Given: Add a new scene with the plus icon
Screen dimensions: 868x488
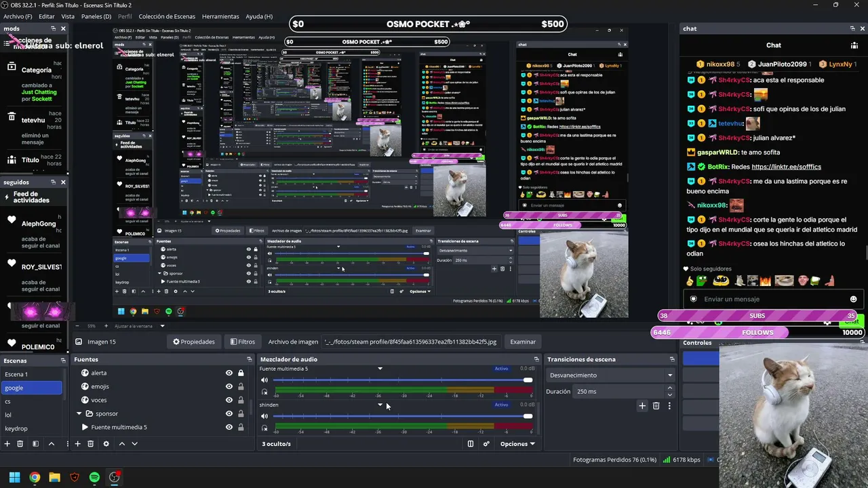Looking at the screenshot, I should point(7,444).
